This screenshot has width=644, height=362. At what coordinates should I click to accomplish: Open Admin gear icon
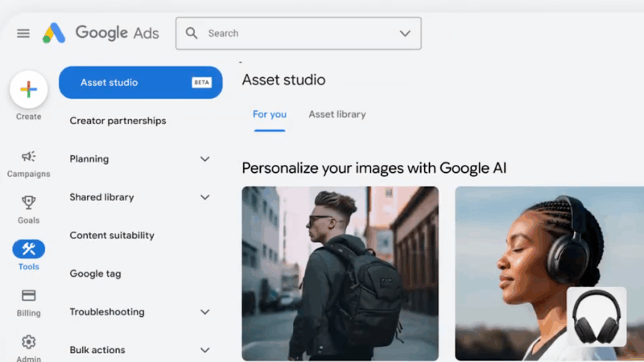point(28,342)
